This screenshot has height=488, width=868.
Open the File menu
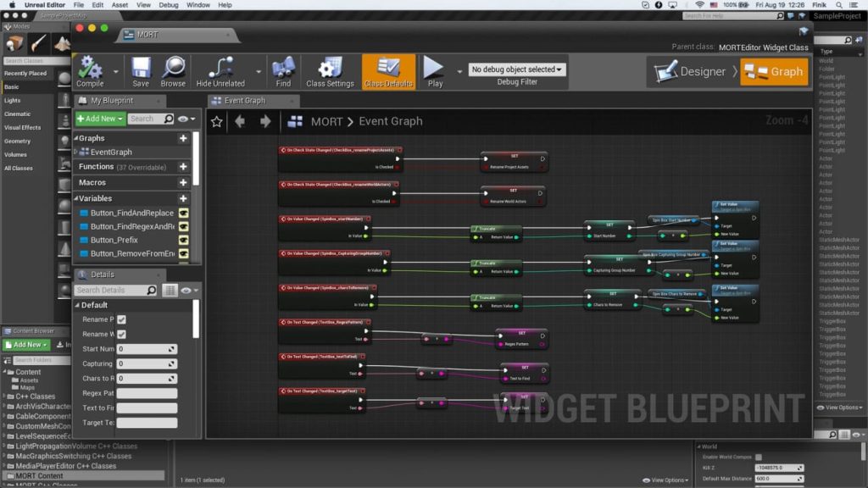[79, 5]
